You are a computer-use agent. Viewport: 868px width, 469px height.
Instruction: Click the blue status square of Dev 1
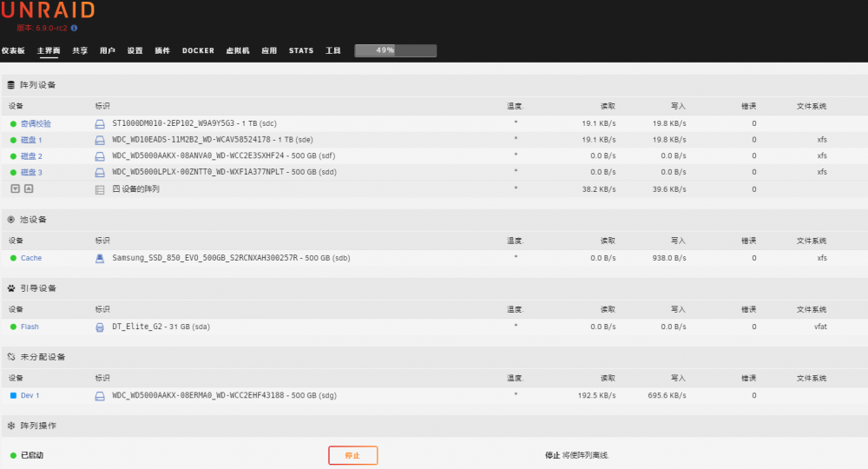click(x=13, y=395)
